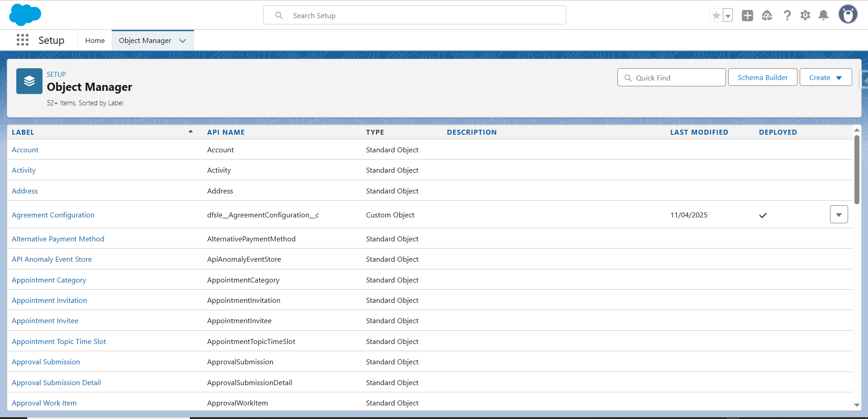
Task: Open the App Launcher grid icon
Action: point(23,40)
